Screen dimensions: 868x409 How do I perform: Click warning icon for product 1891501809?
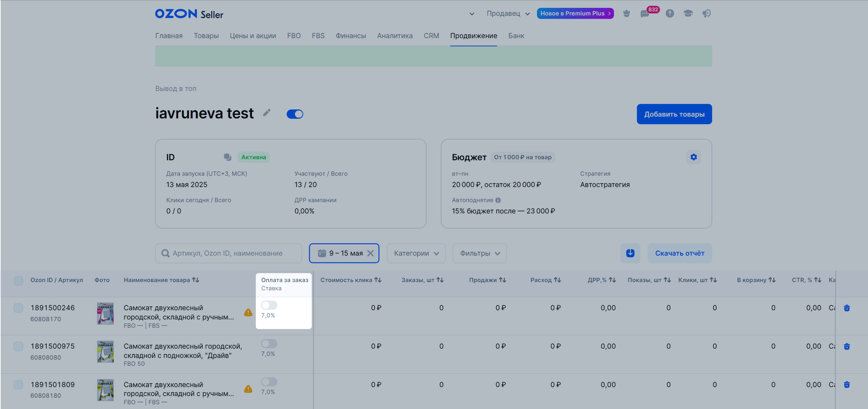248,389
